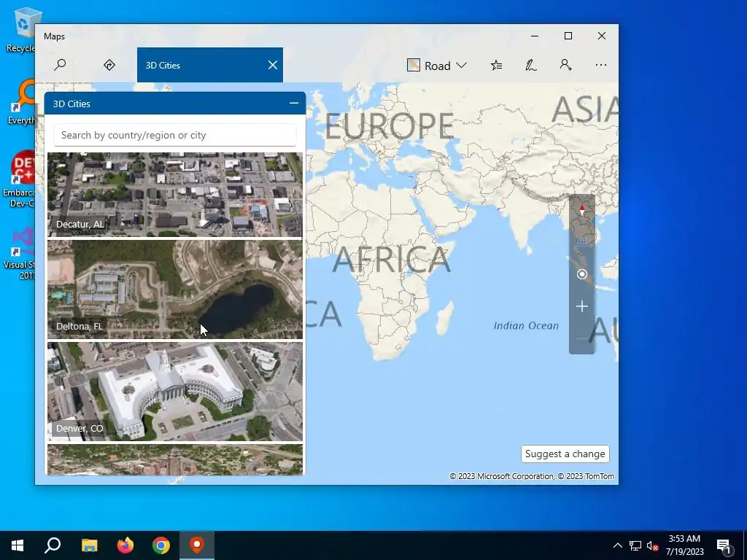Close the 3D Cities tab

click(x=273, y=65)
